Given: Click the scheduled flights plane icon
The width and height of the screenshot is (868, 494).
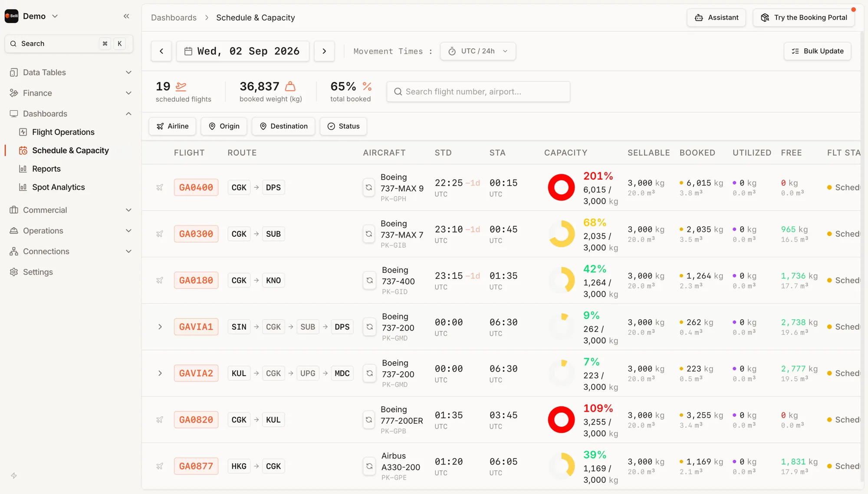Looking at the screenshot, I should tap(181, 86).
